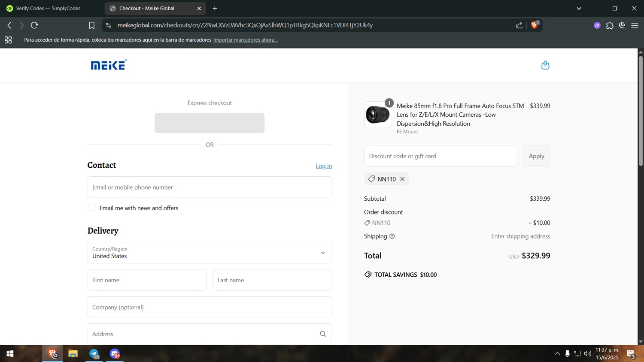Viewport: 644px width, 362px height.
Task: Open the tab search dropdown arrow
Action: [579, 8]
